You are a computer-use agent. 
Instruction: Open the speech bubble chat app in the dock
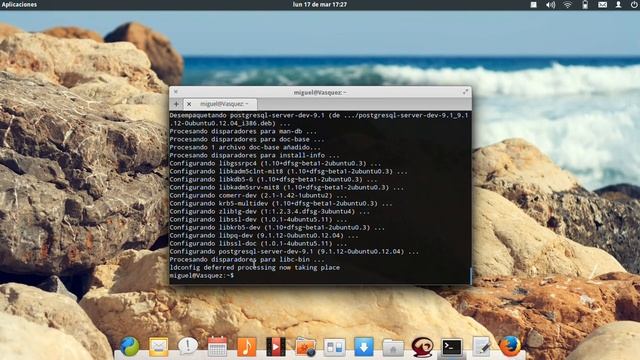pos(188,347)
